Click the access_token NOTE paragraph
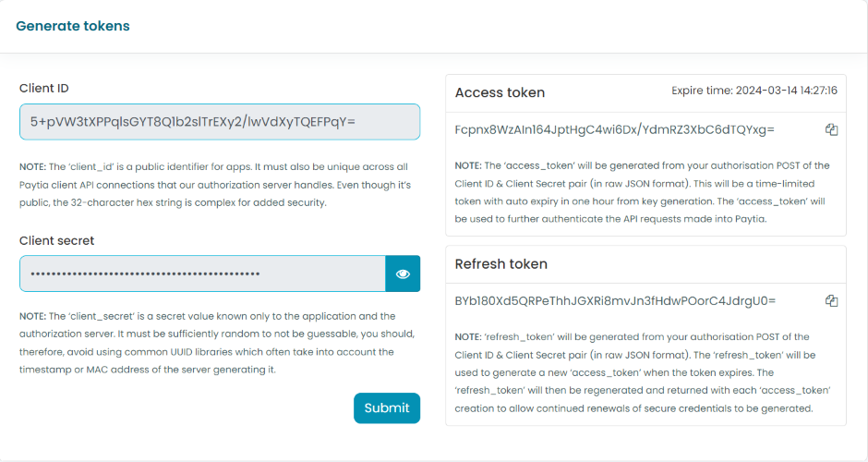 tap(642, 192)
